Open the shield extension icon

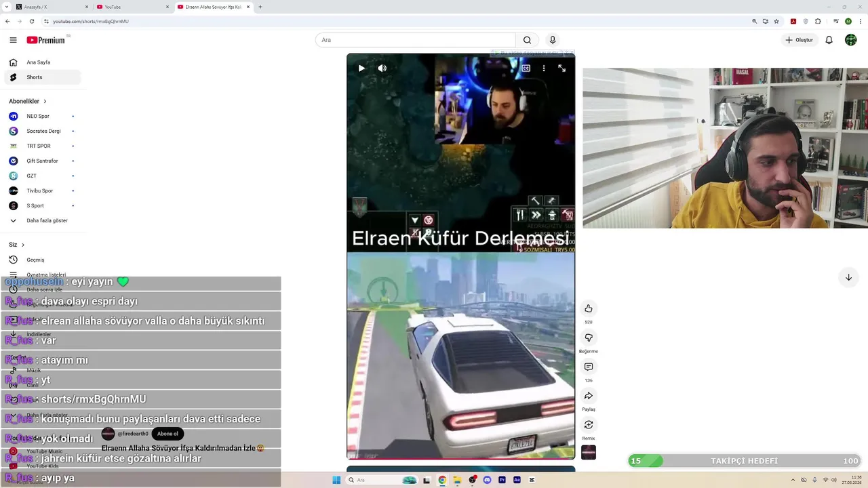click(x=806, y=21)
